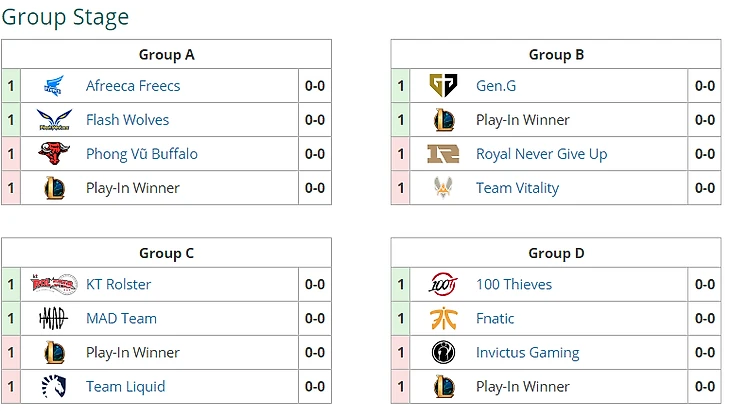The height and width of the screenshot is (419, 730).
Task: Open the Invictus Gaming team link
Action: 527,353
